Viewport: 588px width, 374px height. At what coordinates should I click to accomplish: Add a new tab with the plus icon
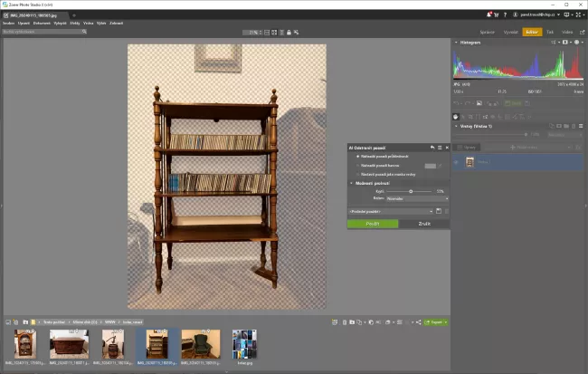click(x=74, y=15)
